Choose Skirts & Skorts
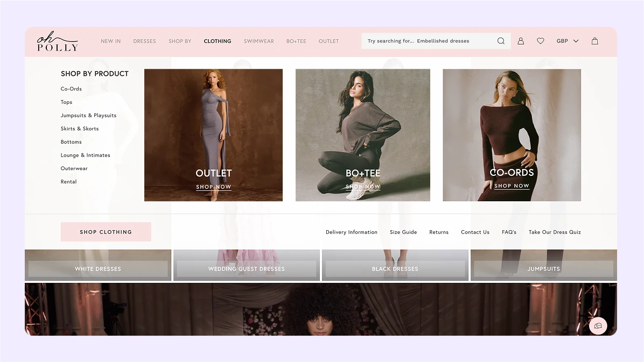 pos(80,129)
